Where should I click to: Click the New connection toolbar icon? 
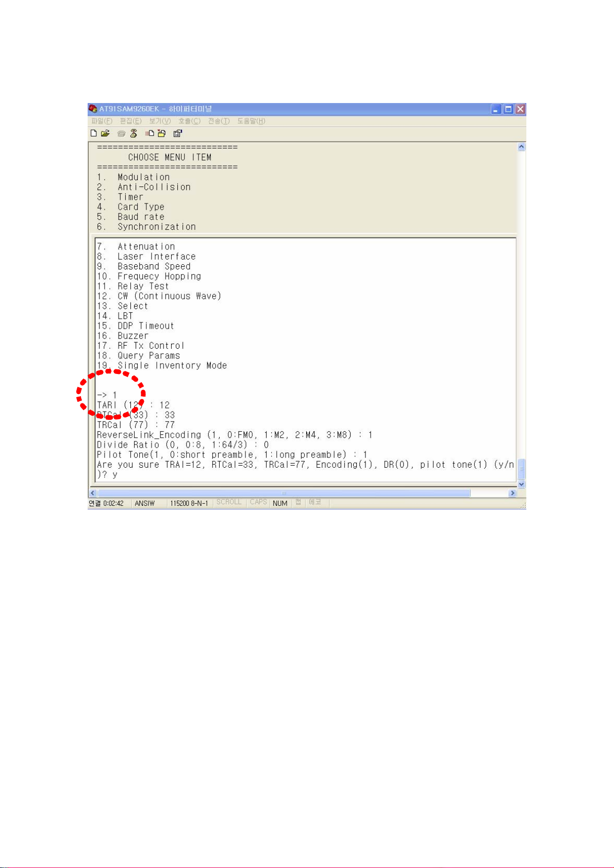(94, 133)
